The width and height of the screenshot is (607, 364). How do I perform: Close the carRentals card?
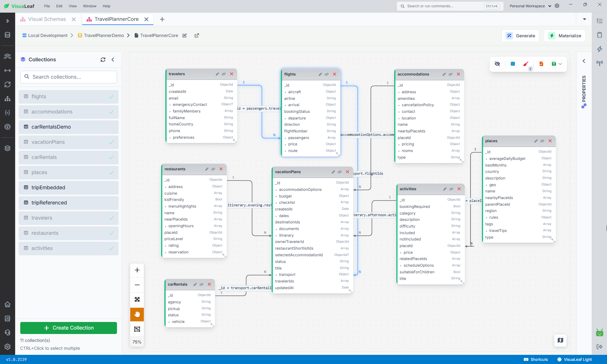(209, 284)
